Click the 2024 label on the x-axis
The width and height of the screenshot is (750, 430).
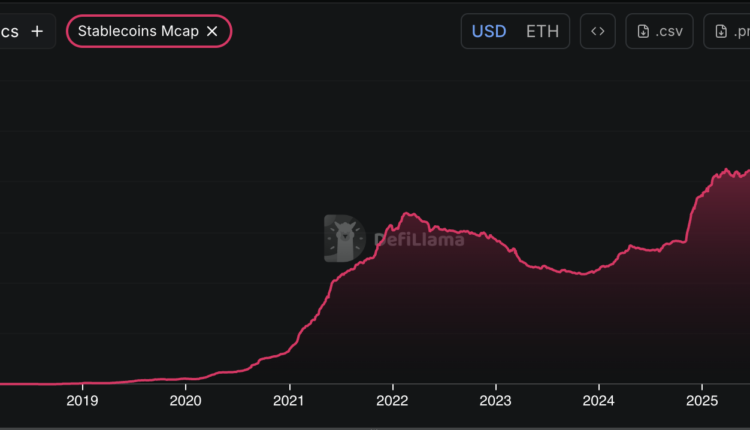tap(598, 402)
